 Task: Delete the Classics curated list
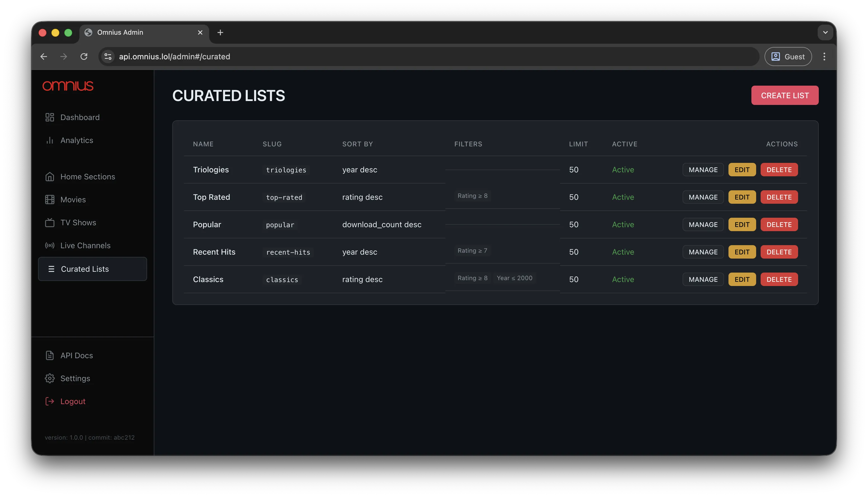pyautogui.click(x=779, y=279)
